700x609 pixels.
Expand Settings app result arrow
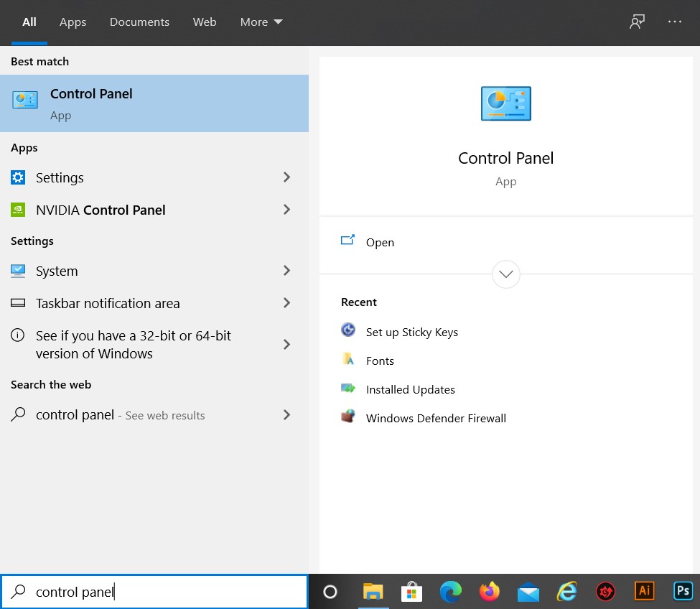point(286,177)
